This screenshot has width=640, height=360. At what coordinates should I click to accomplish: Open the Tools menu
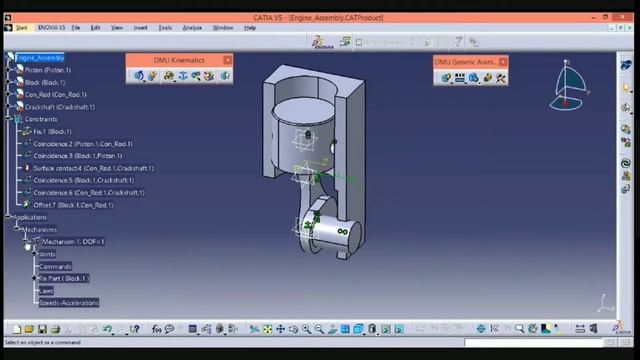(165, 28)
